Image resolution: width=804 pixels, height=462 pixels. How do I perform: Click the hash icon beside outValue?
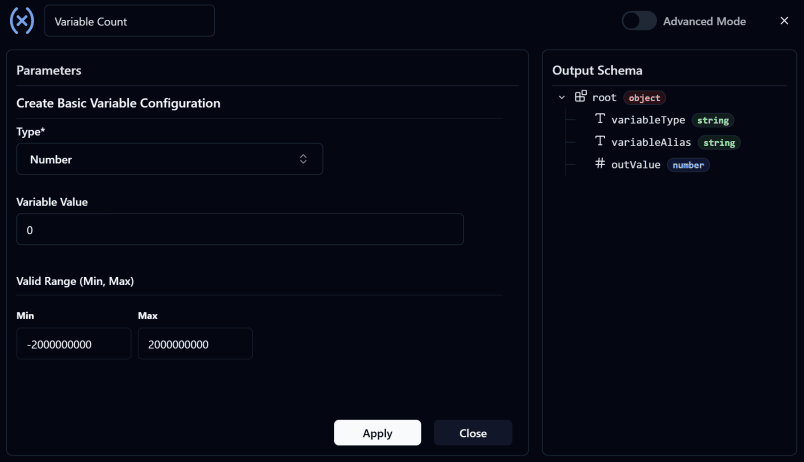tap(600, 164)
